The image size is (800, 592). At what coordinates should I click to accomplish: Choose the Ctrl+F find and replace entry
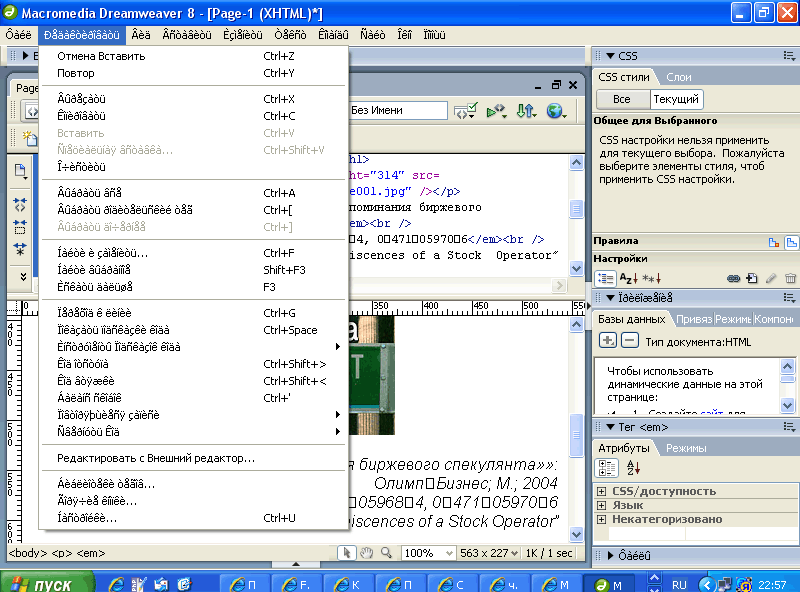click(x=194, y=253)
